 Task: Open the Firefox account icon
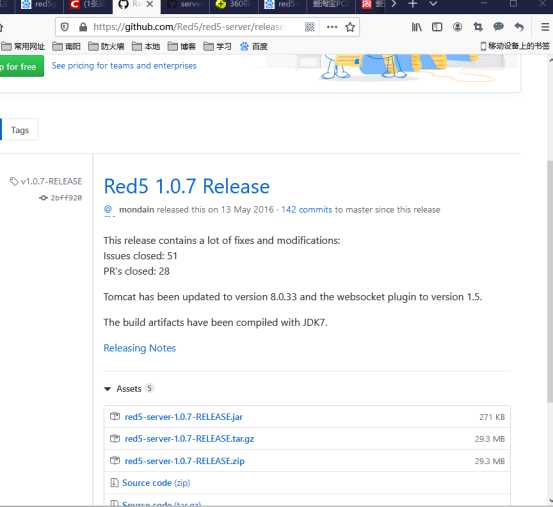[457, 27]
